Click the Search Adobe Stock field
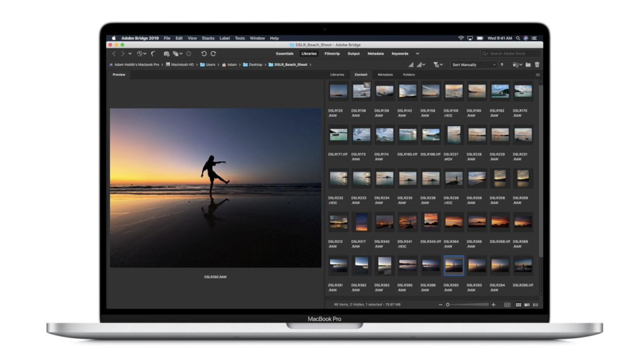The width and height of the screenshot is (644, 362). pos(511,54)
